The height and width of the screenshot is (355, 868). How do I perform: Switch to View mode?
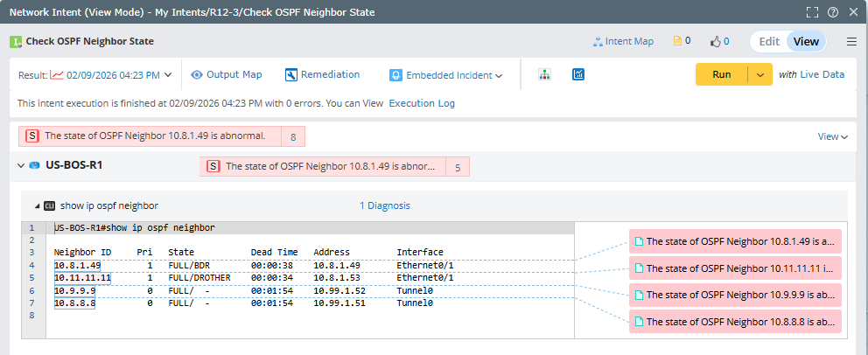[806, 41]
